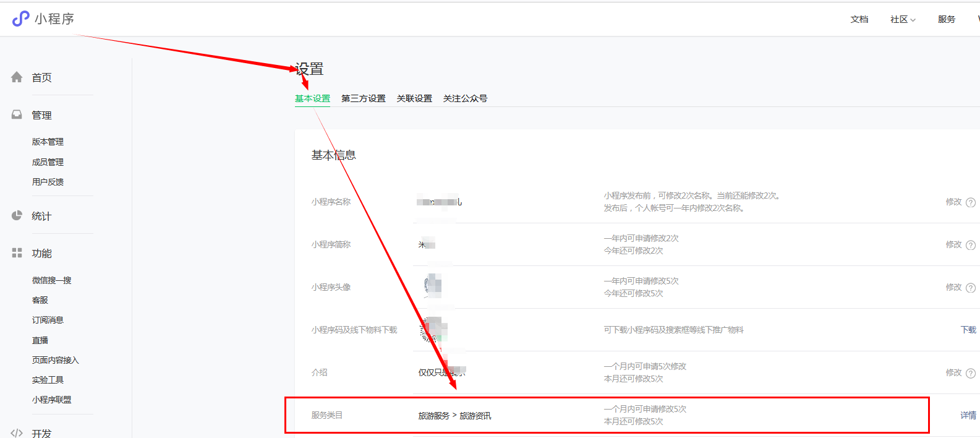980x438 pixels.
Task: Open 文档 in top navigation
Action: point(859,19)
